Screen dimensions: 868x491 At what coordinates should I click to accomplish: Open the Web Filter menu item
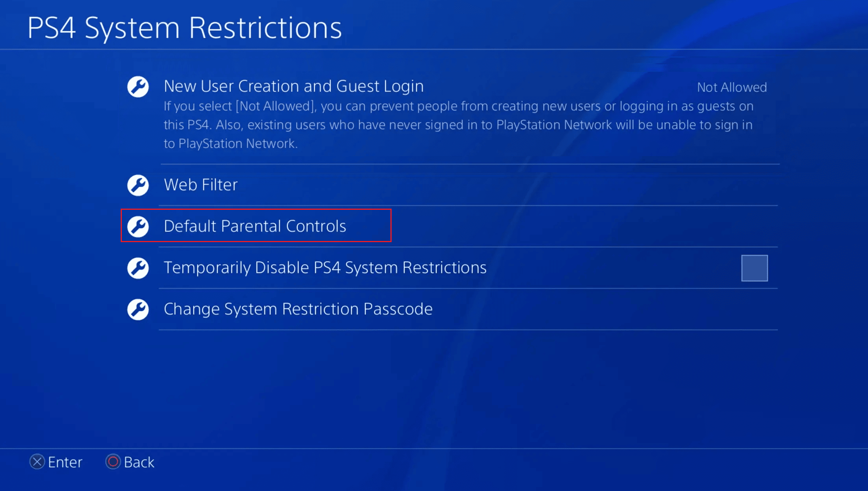(x=201, y=185)
